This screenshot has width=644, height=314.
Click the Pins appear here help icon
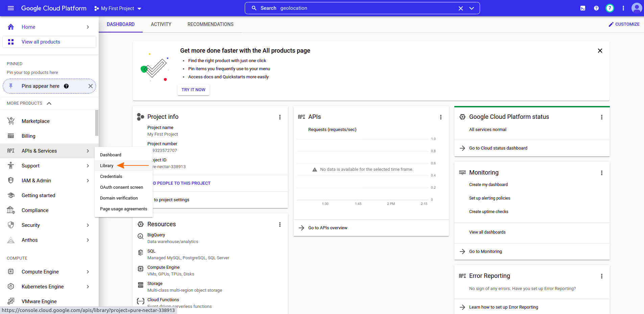[x=66, y=86]
